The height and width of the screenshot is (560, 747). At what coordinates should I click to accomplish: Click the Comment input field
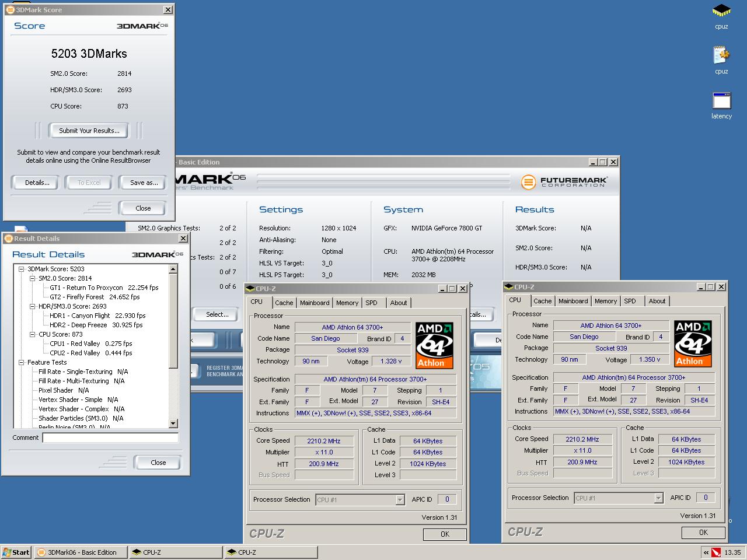click(110, 437)
